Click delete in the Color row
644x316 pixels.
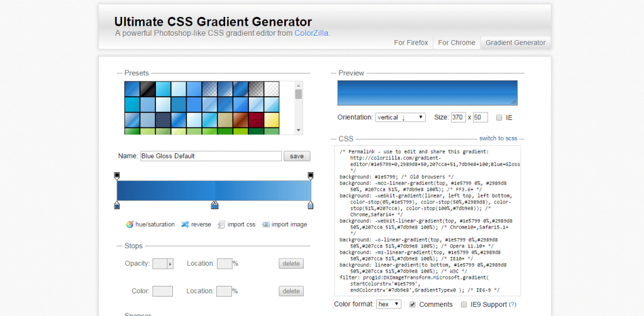pyautogui.click(x=291, y=291)
